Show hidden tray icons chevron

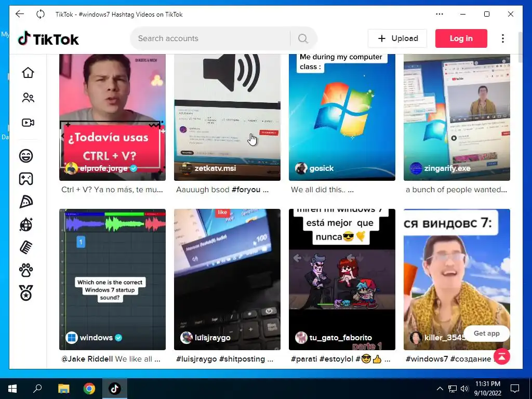(x=440, y=389)
